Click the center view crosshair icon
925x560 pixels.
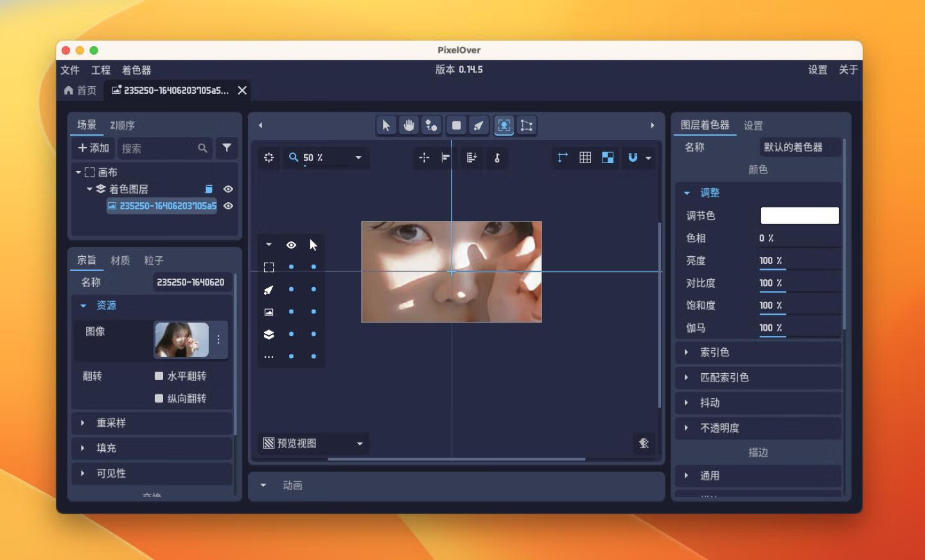pos(269,157)
